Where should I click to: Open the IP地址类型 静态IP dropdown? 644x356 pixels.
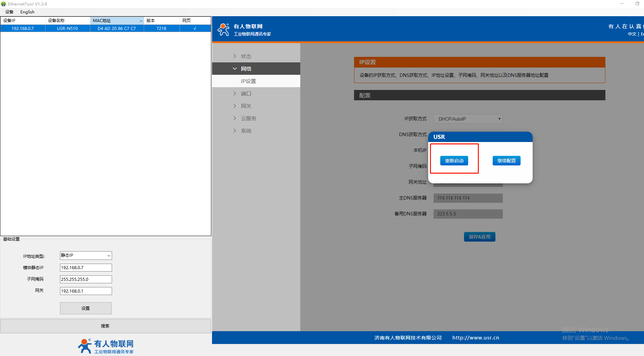[x=86, y=255]
